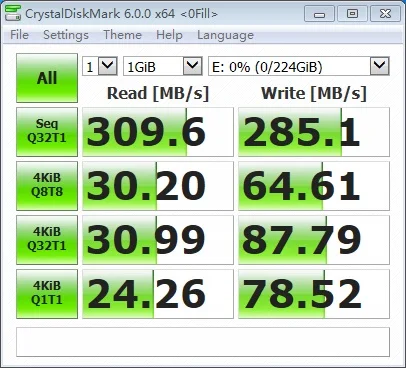Open the Settings menu
The height and width of the screenshot is (368, 406).
(x=66, y=35)
